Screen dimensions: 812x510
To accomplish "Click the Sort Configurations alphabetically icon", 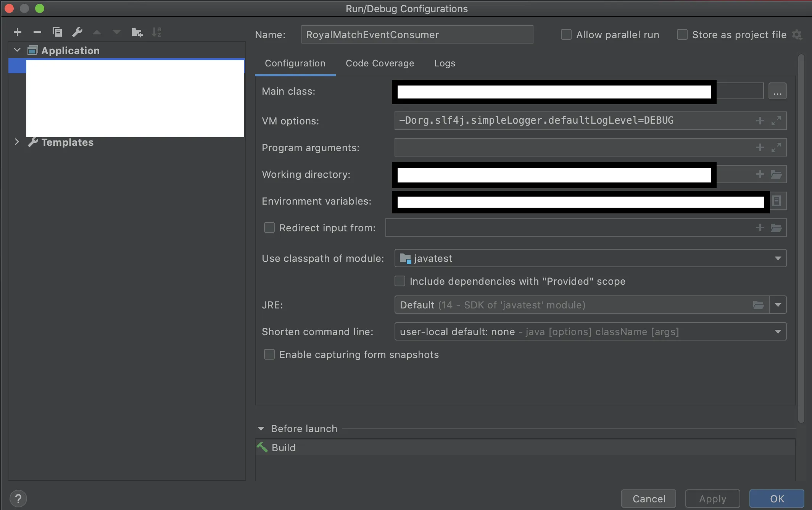I will point(156,32).
